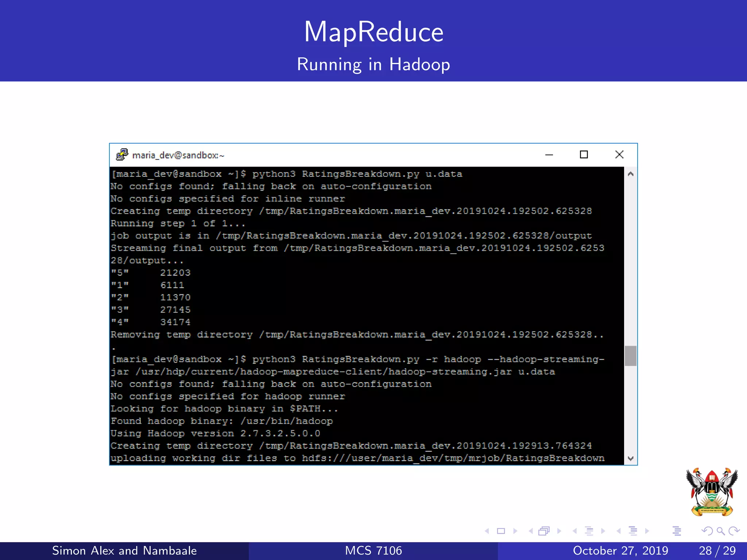Go to next slide arrow after slide icon
This screenshot has width=747, height=560.
pos(515,531)
